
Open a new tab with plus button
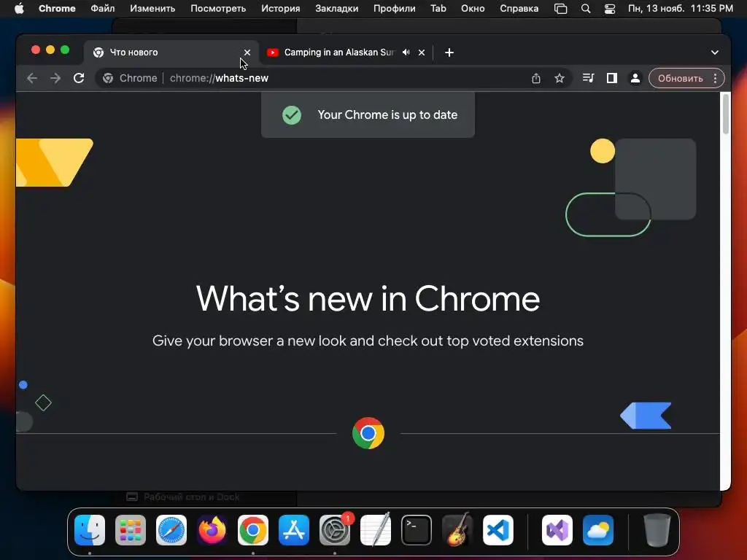449,52
